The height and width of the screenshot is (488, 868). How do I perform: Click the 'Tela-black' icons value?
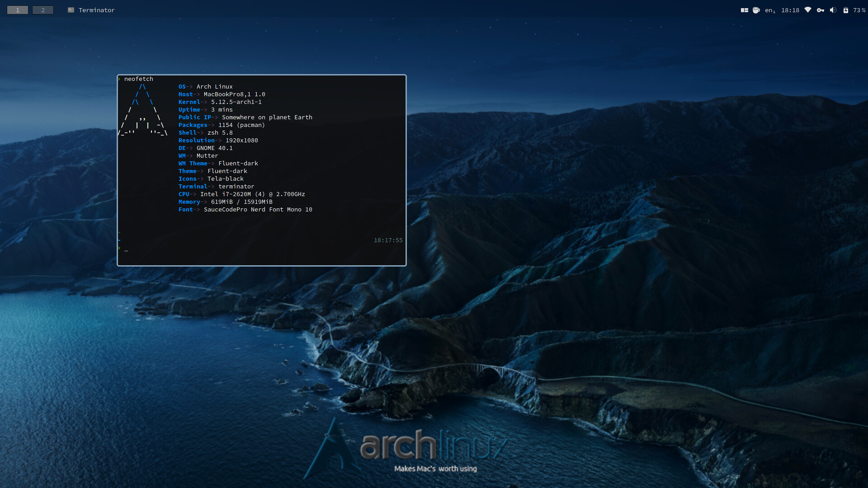coord(225,178)
